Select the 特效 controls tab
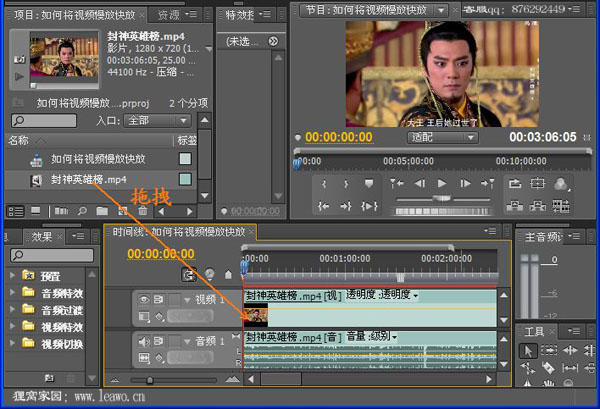Image resolution: width=600 pixels, height=409 pixels. (x=240, y=15)
